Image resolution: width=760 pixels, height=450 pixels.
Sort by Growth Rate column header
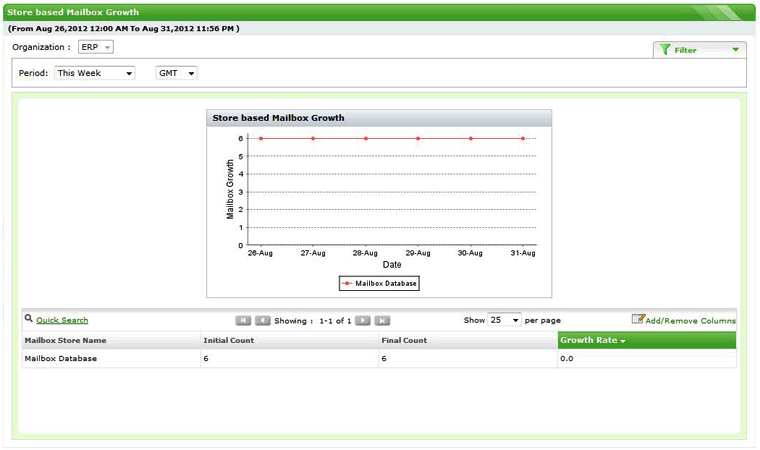647,340
